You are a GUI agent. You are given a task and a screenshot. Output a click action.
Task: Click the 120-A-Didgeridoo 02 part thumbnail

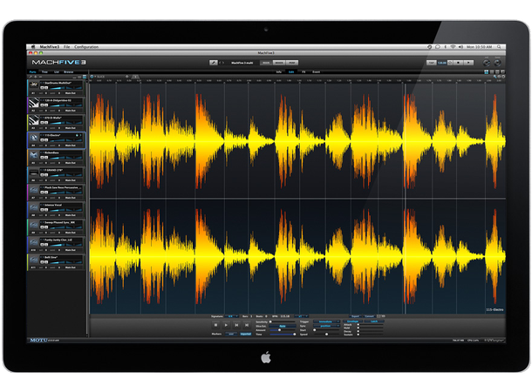[34, 102]
